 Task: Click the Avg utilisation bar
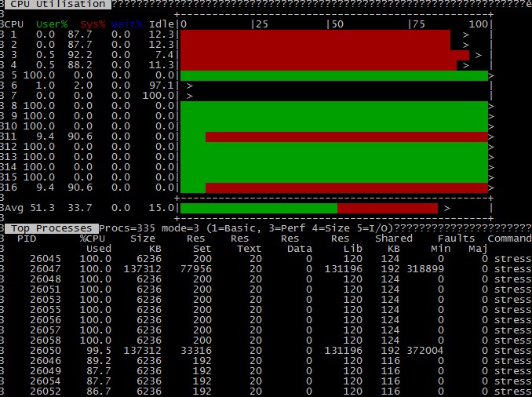tap(309, 209)
